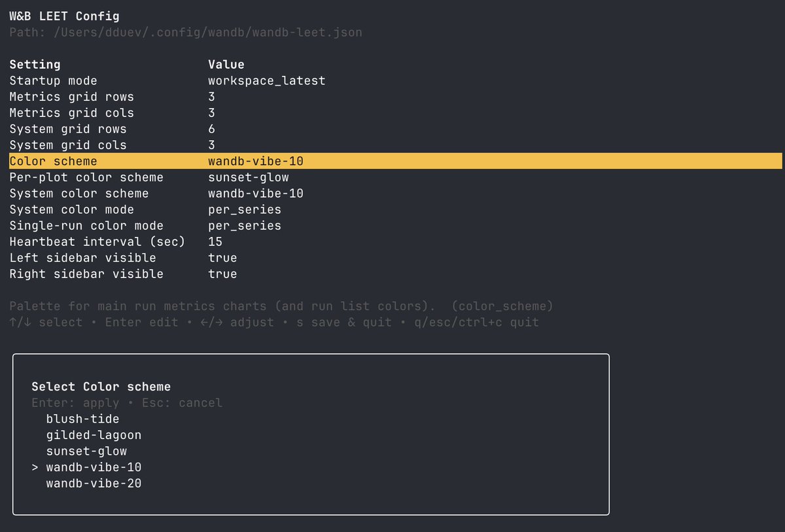The image size is (785, 532).
Task: Click the highlighted Color scheme row
Action: click(396, 161)
